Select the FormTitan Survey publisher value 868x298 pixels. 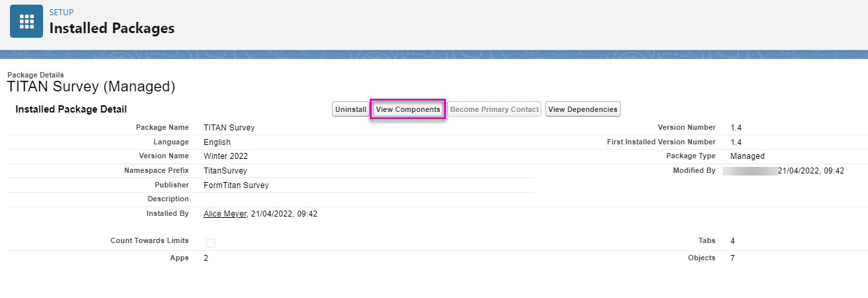(x=237, y=185)
